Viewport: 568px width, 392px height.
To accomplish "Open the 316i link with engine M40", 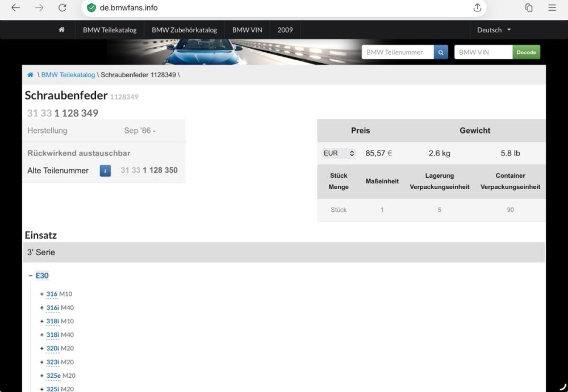I will coord(52,307).
